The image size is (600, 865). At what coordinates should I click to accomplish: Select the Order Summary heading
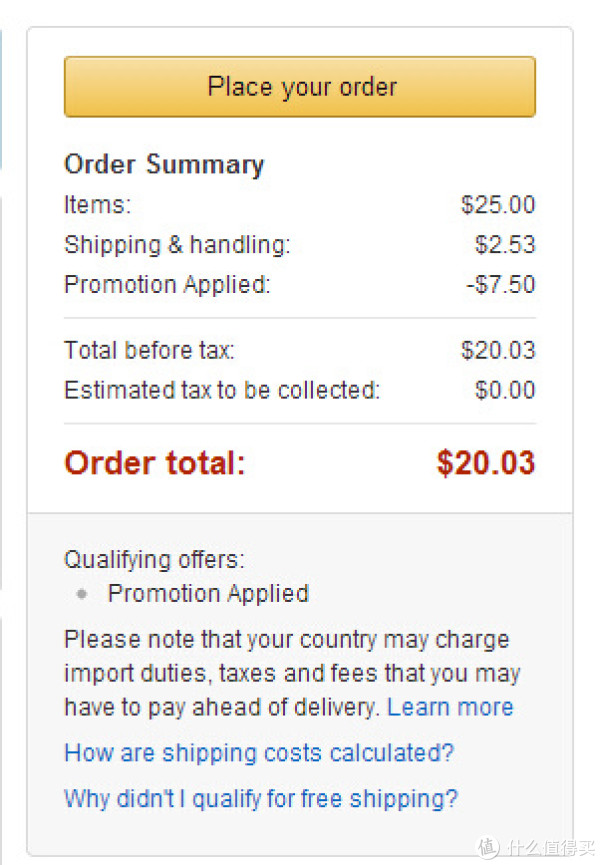click(164, 165)
